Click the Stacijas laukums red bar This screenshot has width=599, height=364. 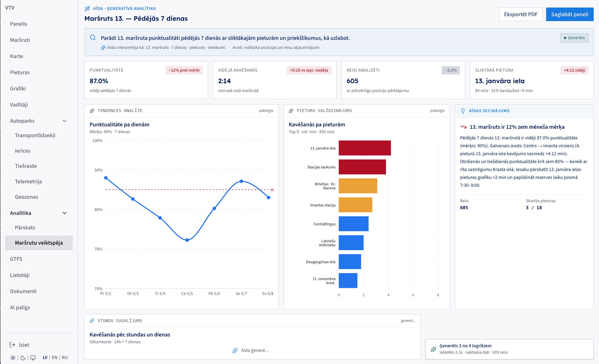tap(362, 167)
